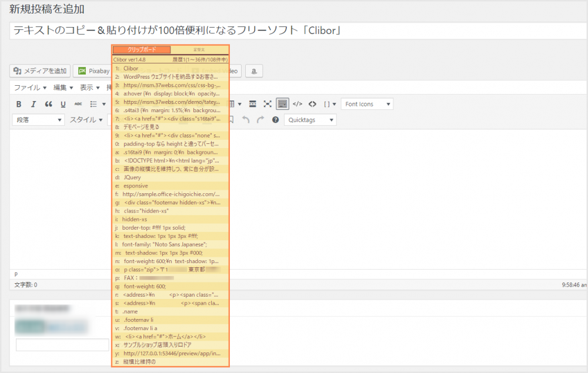This screenshot has height=373, width=588.
Task: Select Clibor entry 'http://sample.office-ichigoichie.com/'
Action: click(171, 194)
